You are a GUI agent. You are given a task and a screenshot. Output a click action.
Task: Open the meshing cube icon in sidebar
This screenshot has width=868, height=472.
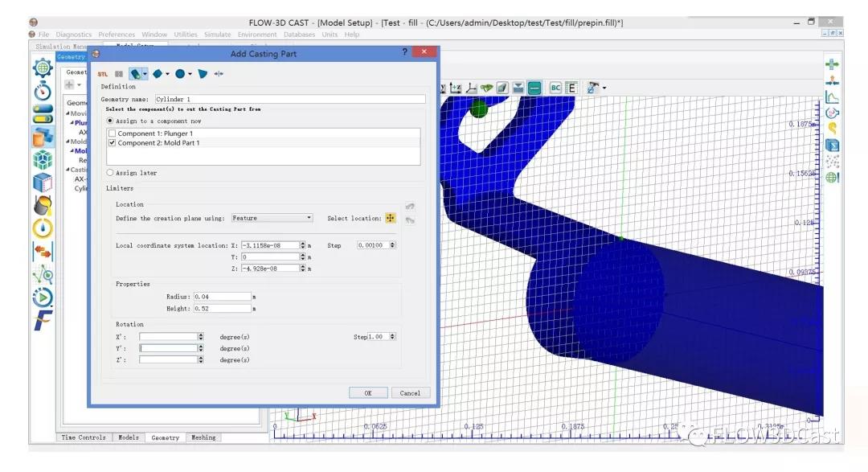[x=43, y=160]
